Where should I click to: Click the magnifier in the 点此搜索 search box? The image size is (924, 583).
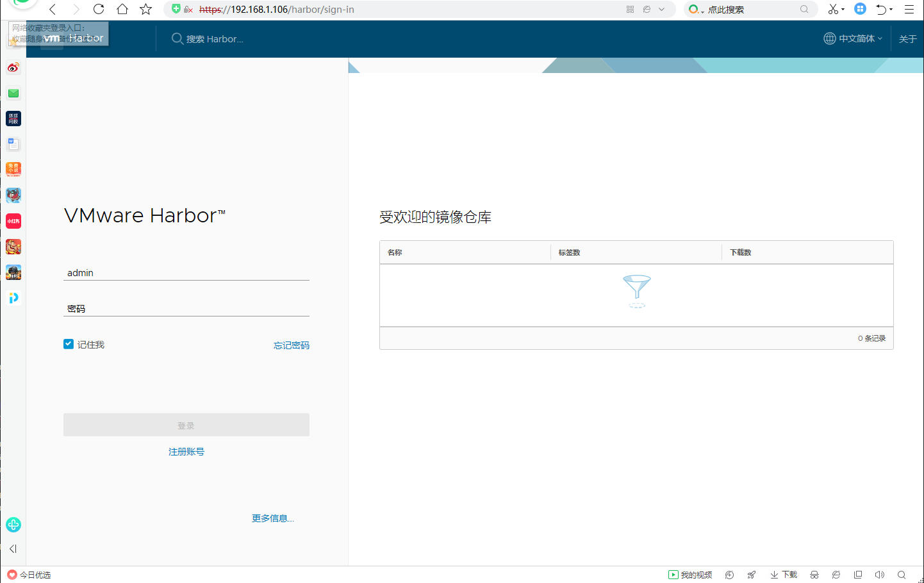[804, 9]
